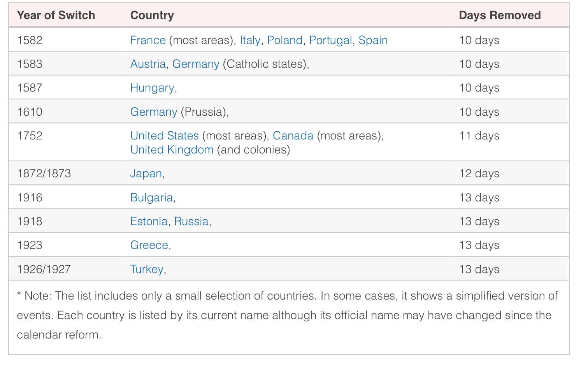Click the Year of Switch column header
This screenshot has width=588, height=365.
pyautogui.click(x=56, y=15)
